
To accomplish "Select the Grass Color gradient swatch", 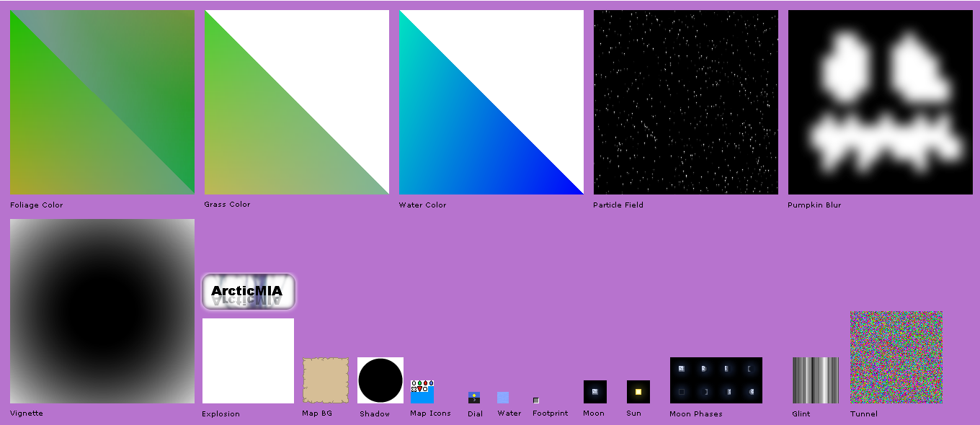I will (297, 102).
